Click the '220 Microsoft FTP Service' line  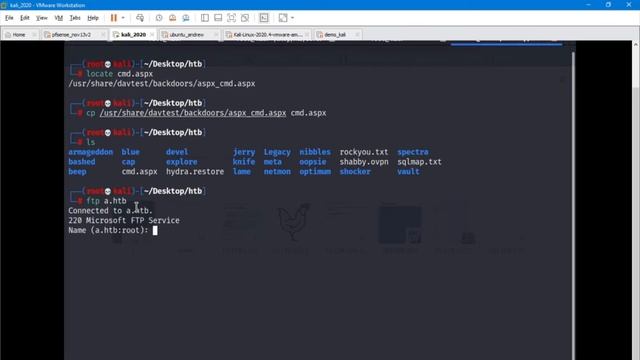click(124, 221)
